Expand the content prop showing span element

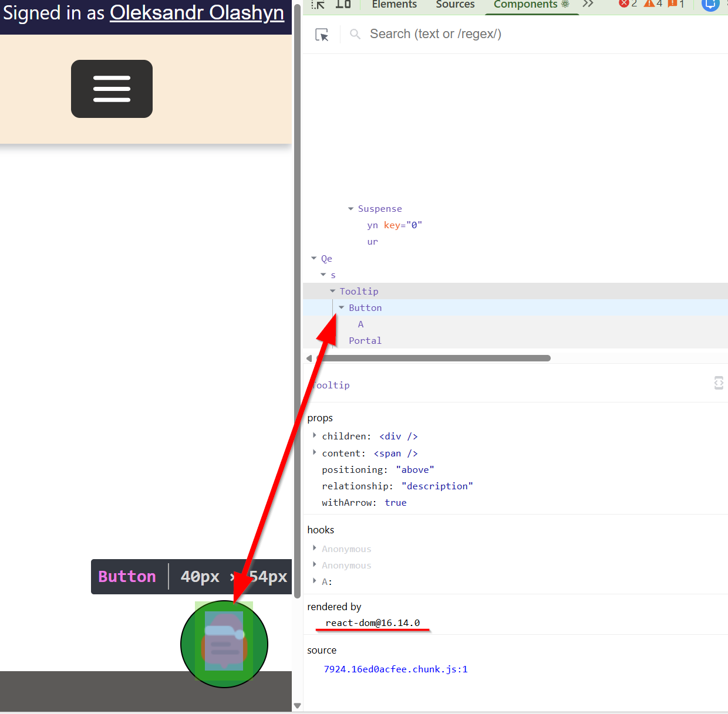(315, 452)
